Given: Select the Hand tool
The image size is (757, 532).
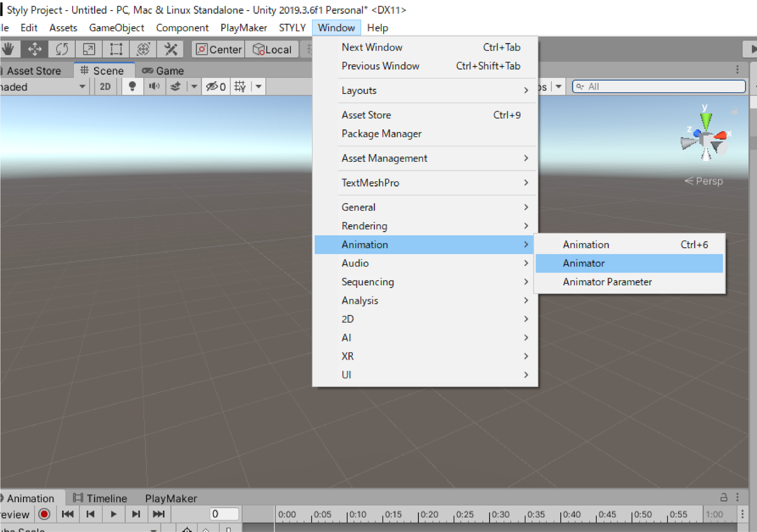Looking at the screenshot, I should pyautogui.click(x=8, y=49).
